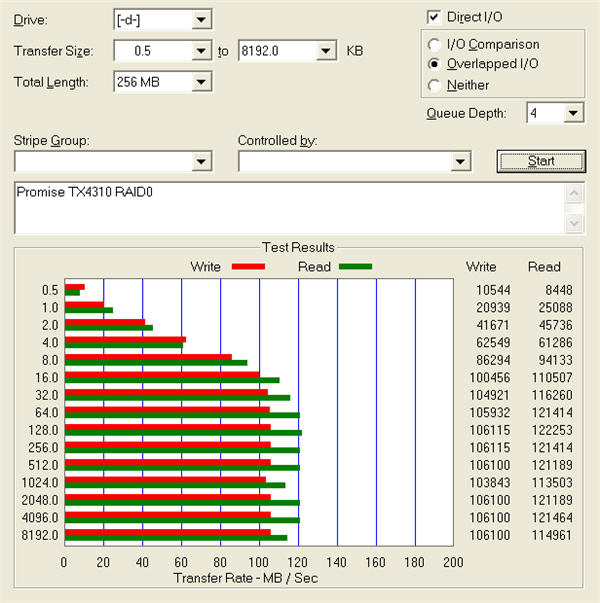
Task: Click the Transfer Rate - MB / Sec axis title
Action: pyautogui.click(x=246, y=578)
